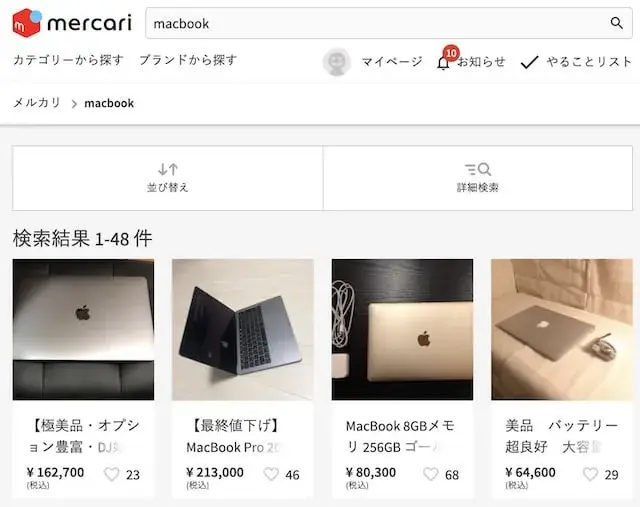Click the user avatar icon
This screenshot has height=507, width=640.
point(337,62)
